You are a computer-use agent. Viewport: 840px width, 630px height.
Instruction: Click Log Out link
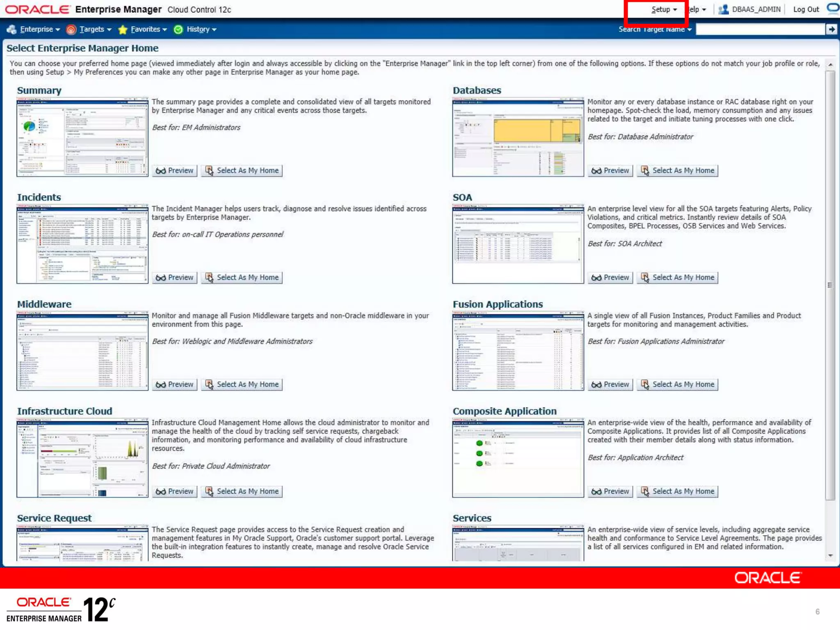click(x=806, y=9)
